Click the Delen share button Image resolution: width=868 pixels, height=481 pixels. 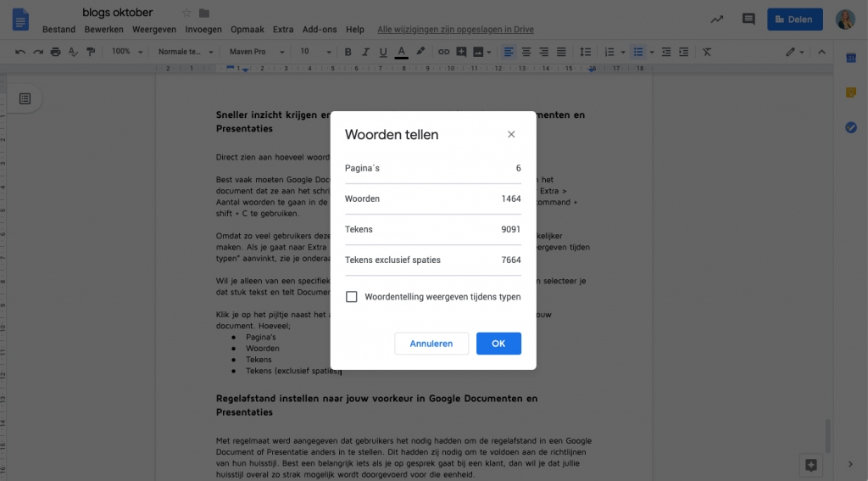point(794,20)
